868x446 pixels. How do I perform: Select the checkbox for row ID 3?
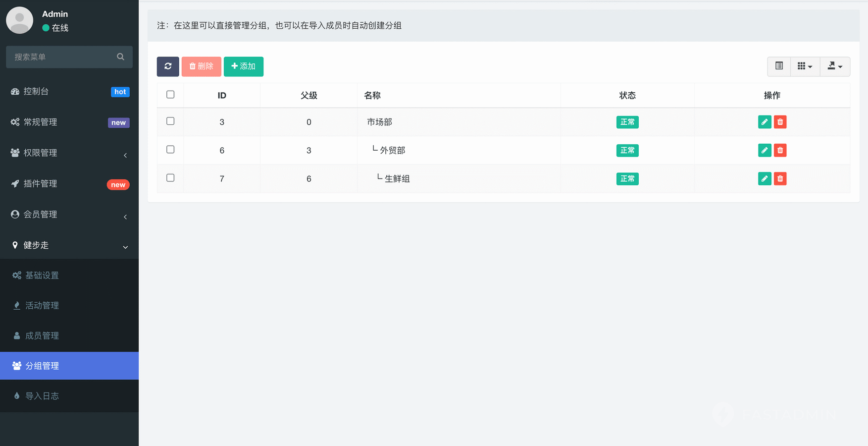(x=170, y=121)
